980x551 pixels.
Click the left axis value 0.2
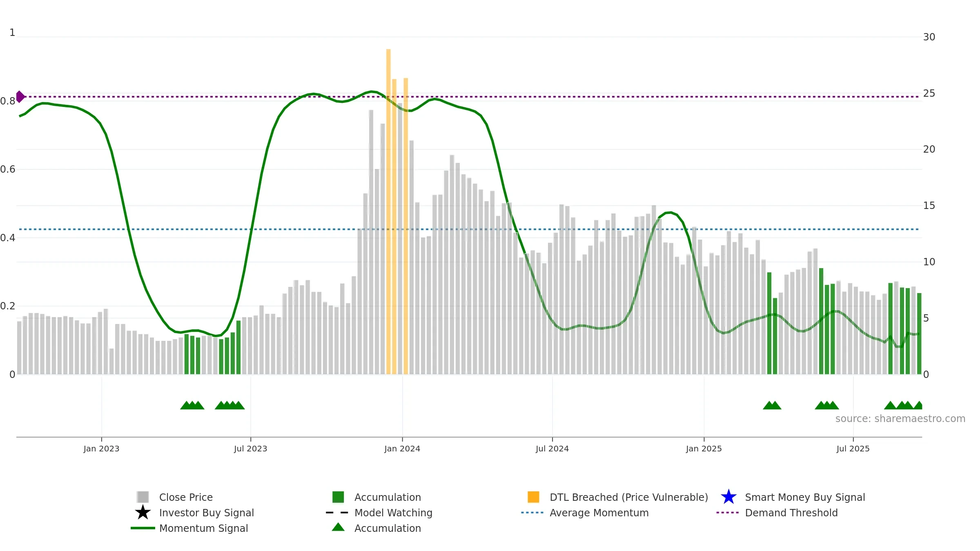point(8,306)
